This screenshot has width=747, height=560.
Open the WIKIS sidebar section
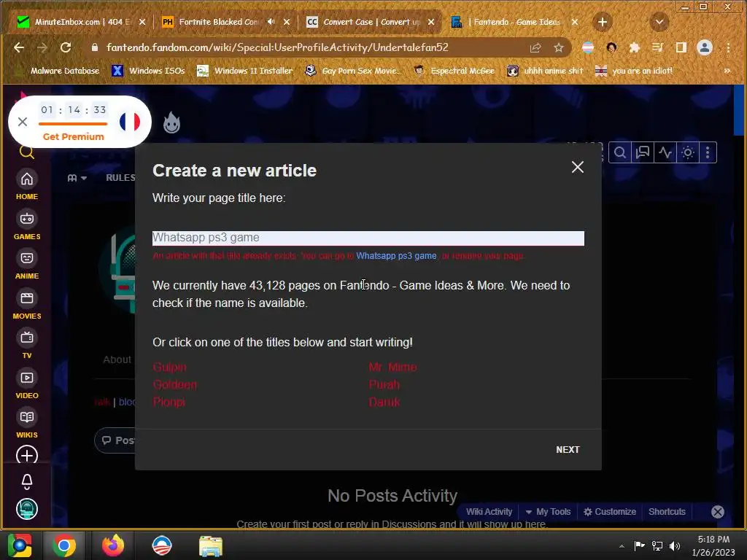27,424
